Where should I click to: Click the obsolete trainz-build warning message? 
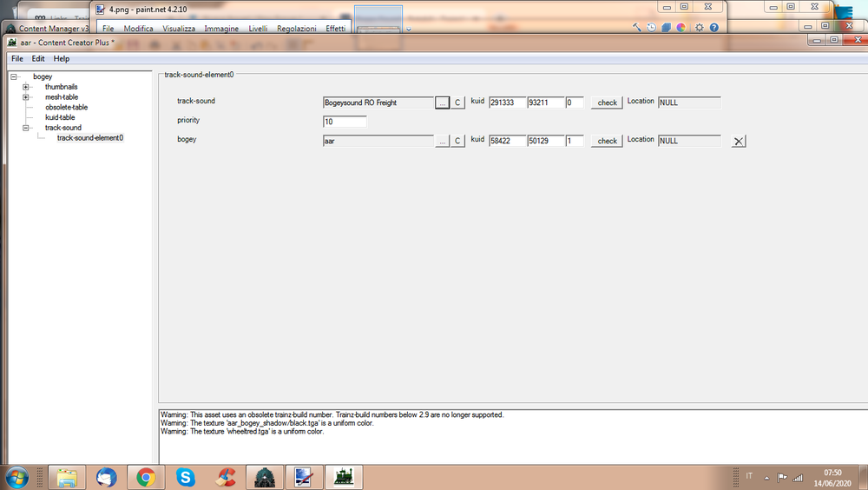(x=332, y=414)
